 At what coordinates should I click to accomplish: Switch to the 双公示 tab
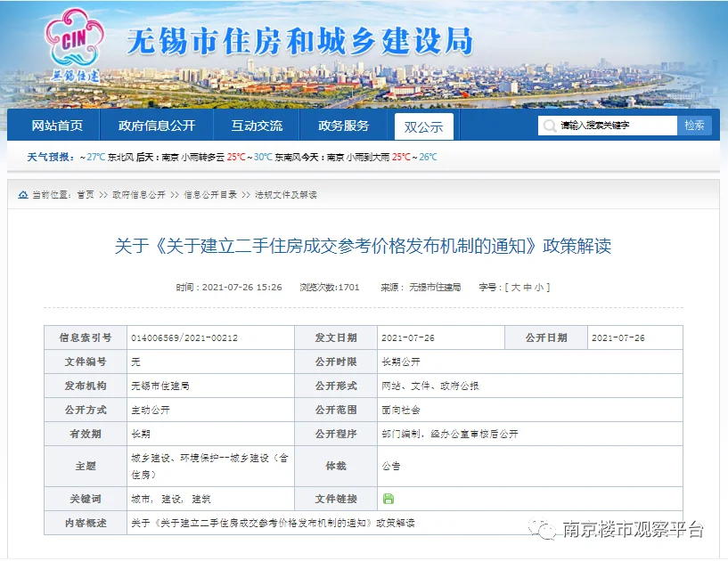click(423, 126)
